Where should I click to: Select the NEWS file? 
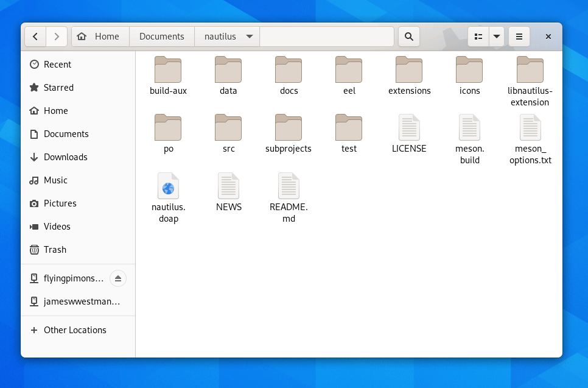[229, 192]
